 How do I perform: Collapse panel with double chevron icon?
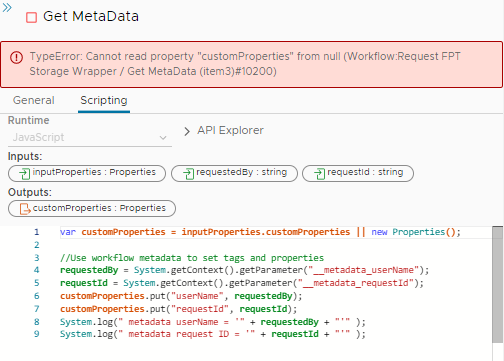point(7,7)
